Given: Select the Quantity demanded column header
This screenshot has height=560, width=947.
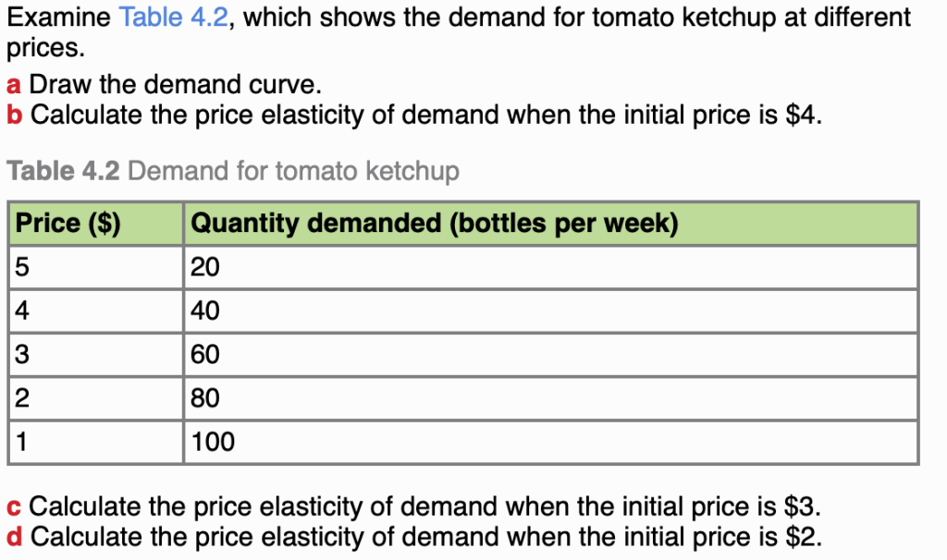Looking at the screenshot, I should tap(434, 224).
